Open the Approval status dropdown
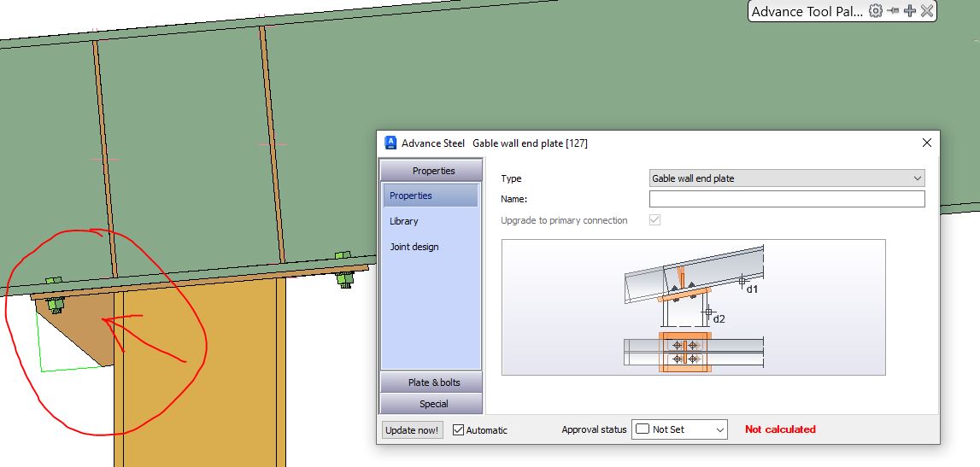980x467 pixels. [x=679, y=429]
